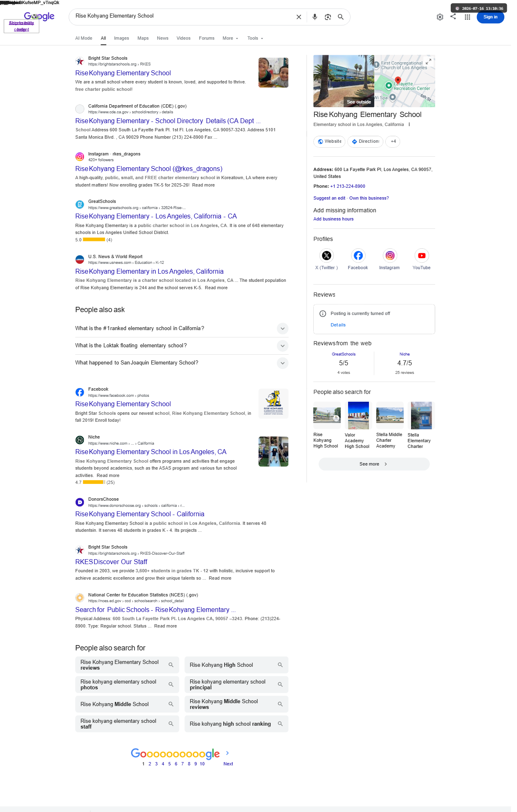Viewport: 517px width, 812px height.
Task: Start voice search with the microphone icon
Action: [x=315, y=17]
